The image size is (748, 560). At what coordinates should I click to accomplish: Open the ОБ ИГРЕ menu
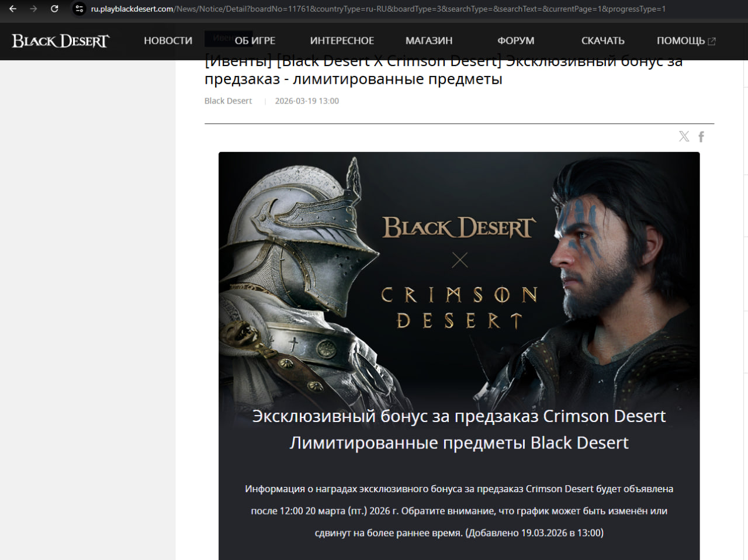coord(255,41)
